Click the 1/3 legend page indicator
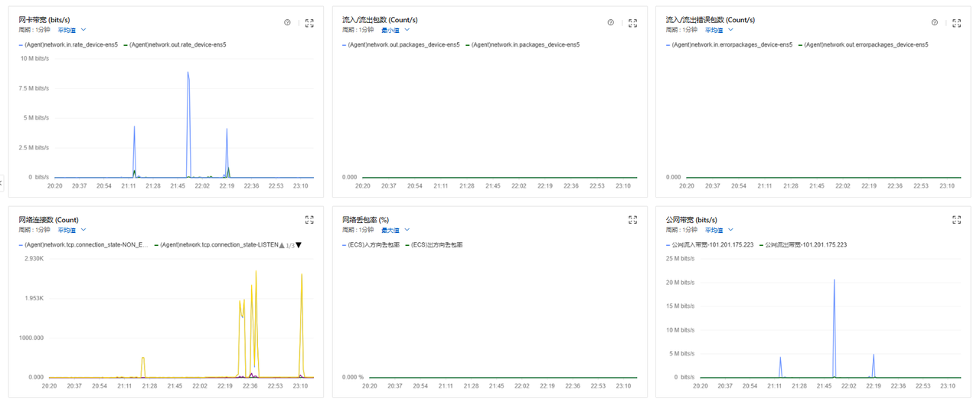 click(290, 245)
